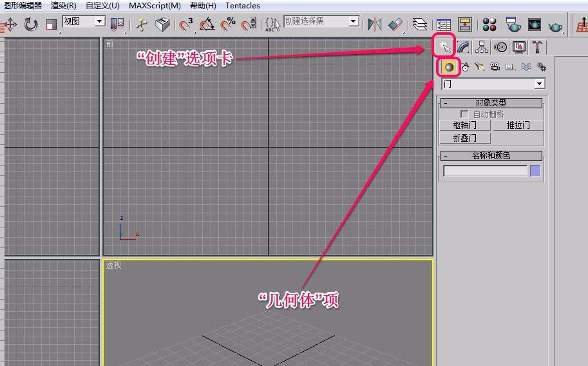
Task: Toggle 3D Snaps magnet icon
Action: 185,24
